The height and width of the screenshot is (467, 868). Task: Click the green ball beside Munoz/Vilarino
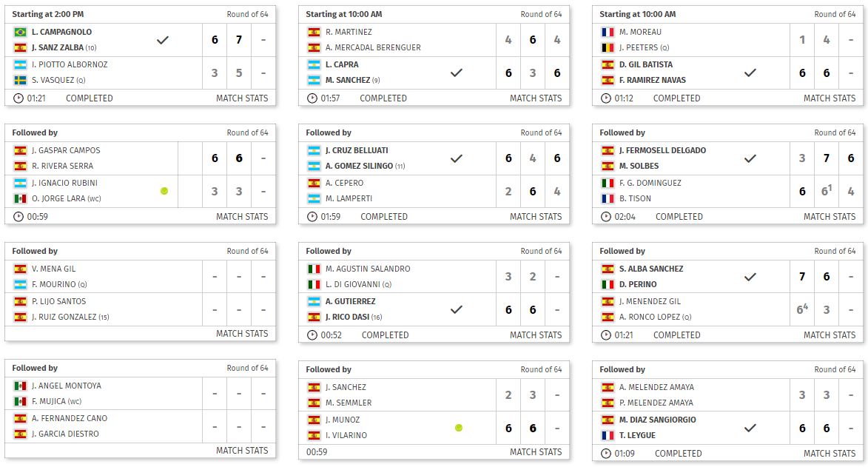[459, 428]
